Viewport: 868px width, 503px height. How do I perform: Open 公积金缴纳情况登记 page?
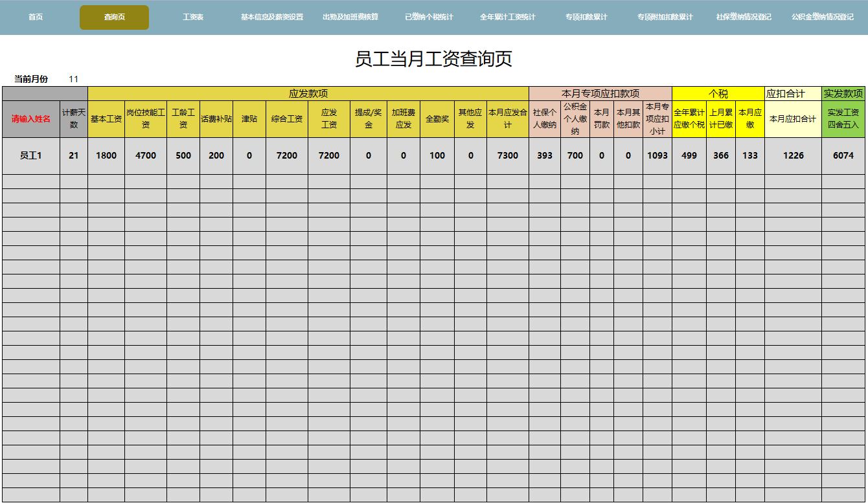[821, 17]
